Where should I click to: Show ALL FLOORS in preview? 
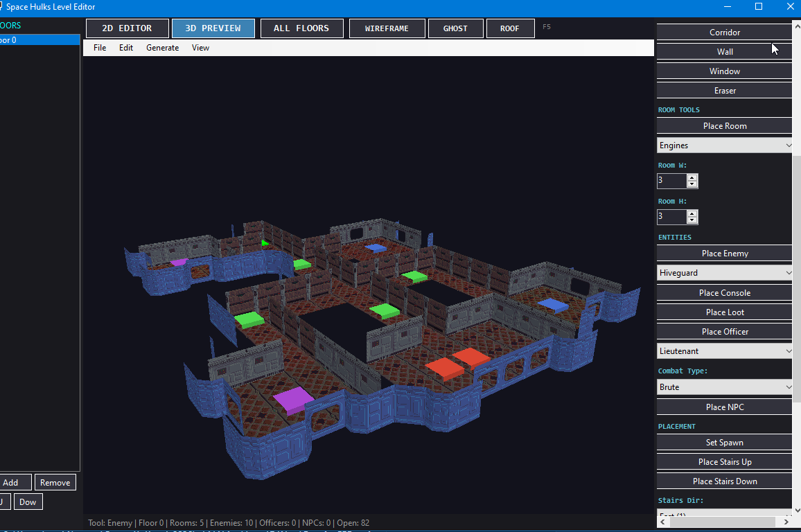click(301, 28)
